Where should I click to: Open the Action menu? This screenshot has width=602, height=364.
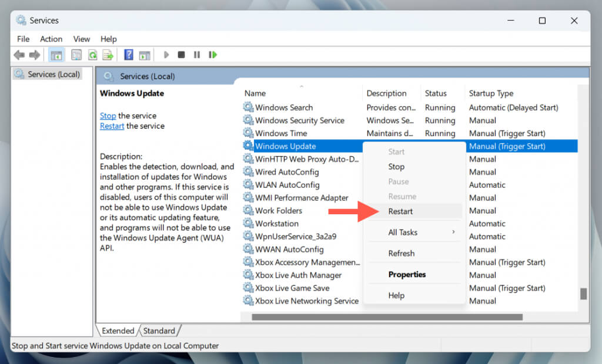pyautogui.click(x=51, y=39)
